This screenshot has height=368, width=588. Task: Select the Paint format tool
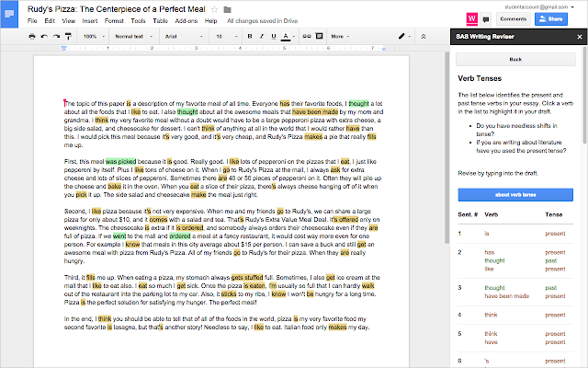(x=68, y=37)
